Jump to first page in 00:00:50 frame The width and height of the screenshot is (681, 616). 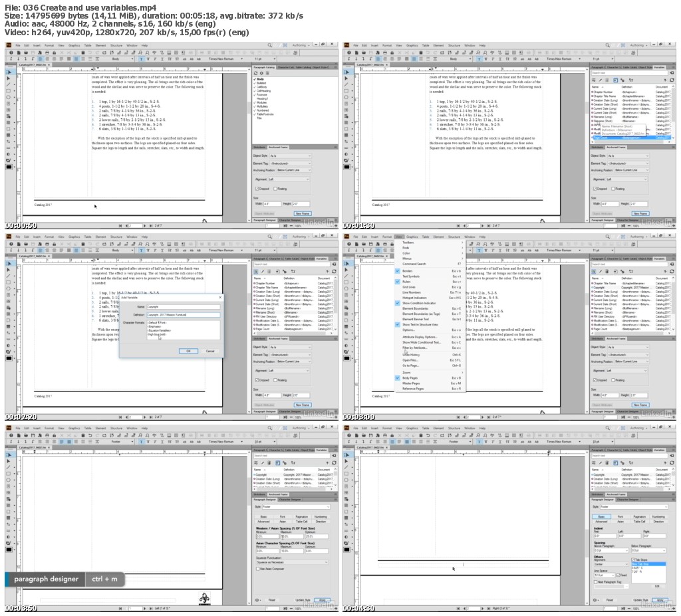pyautogui.click(x=120, y=226)
